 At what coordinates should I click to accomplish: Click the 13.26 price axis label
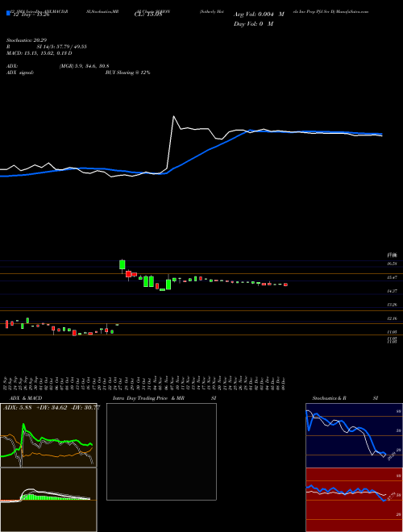click(x=393, y=305)
